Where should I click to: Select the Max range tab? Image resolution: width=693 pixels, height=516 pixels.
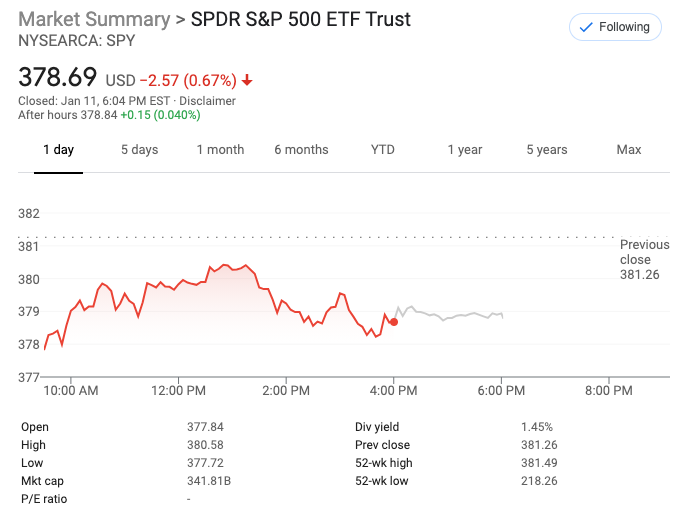[x=629, y=150]
